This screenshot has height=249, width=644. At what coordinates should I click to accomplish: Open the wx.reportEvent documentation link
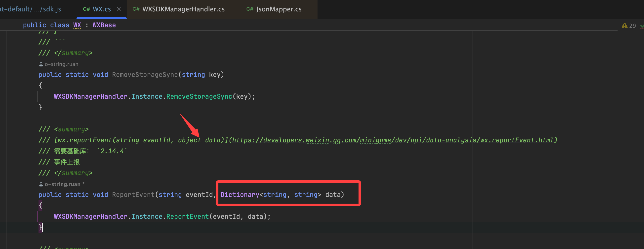click(393, 140)
